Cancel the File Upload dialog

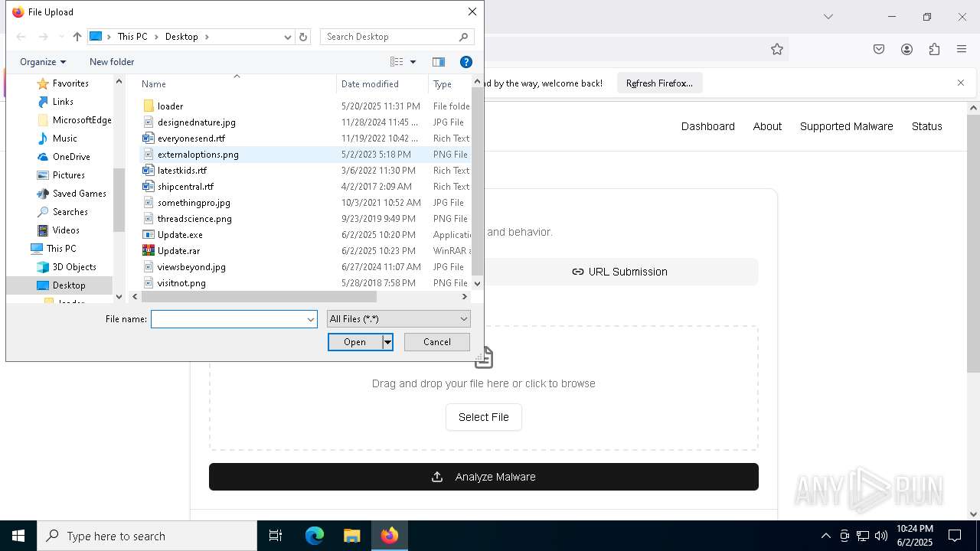437,342
